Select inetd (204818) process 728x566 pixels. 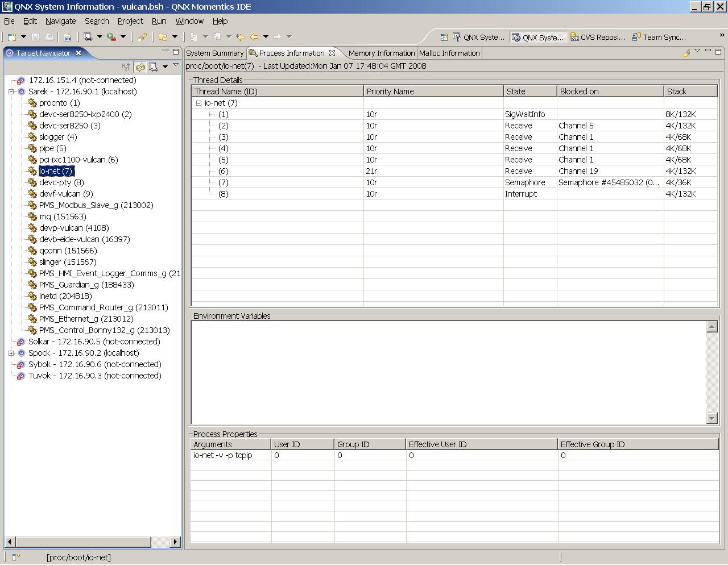[x=65, y=296]
